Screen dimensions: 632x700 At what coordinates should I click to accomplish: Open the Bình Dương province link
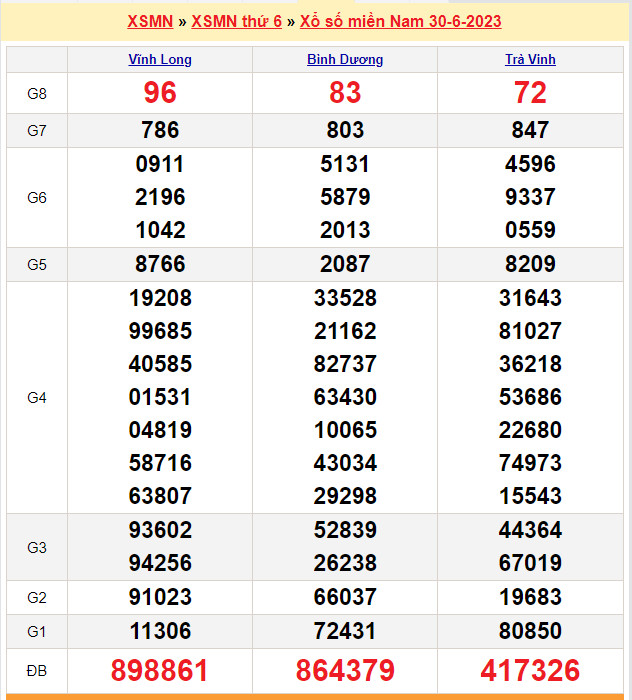tap(345, 59)
